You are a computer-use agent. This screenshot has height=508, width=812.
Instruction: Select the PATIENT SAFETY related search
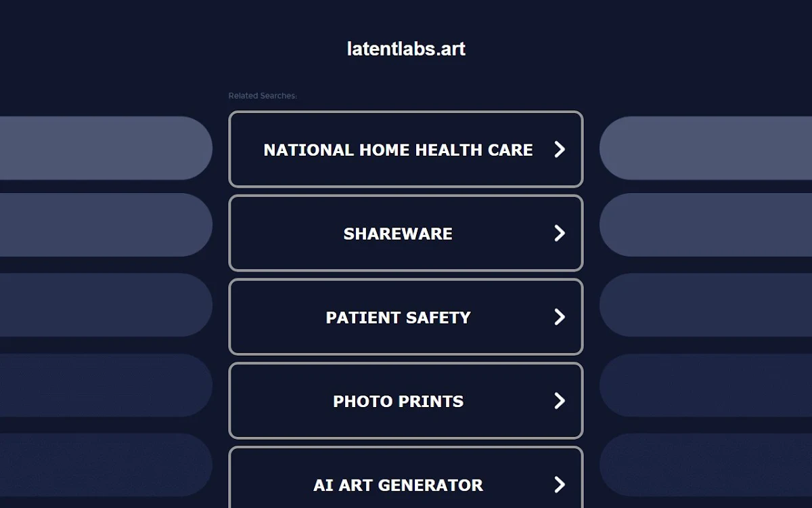pos(406,317)
